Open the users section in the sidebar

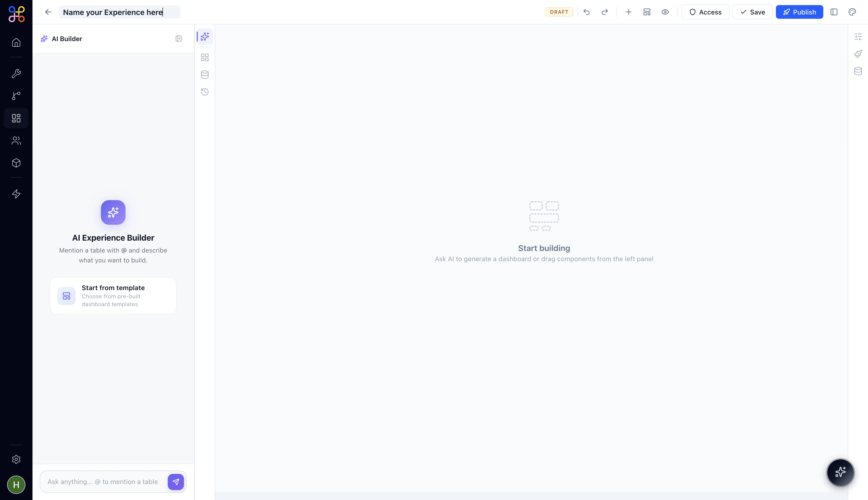pos(16,140)
